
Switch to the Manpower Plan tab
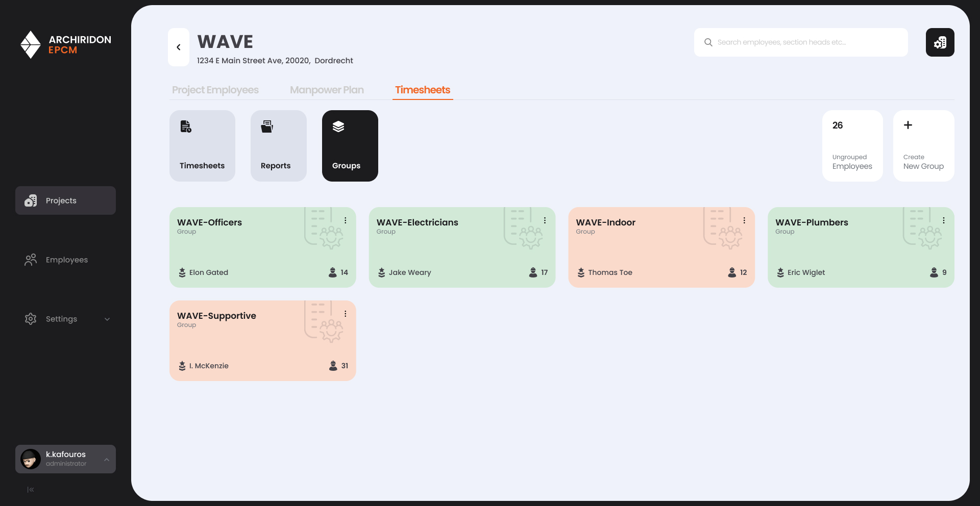pyautogui.click(x=327, y=90)
